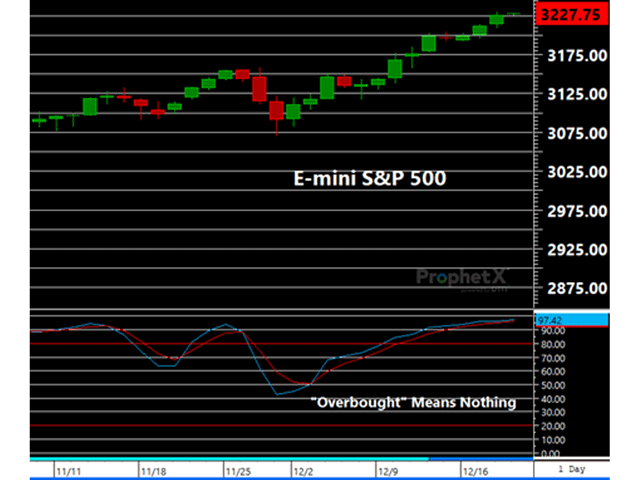Click the 2875.00 price axis label
The image size is (640, 480).
tap(577, 289)
